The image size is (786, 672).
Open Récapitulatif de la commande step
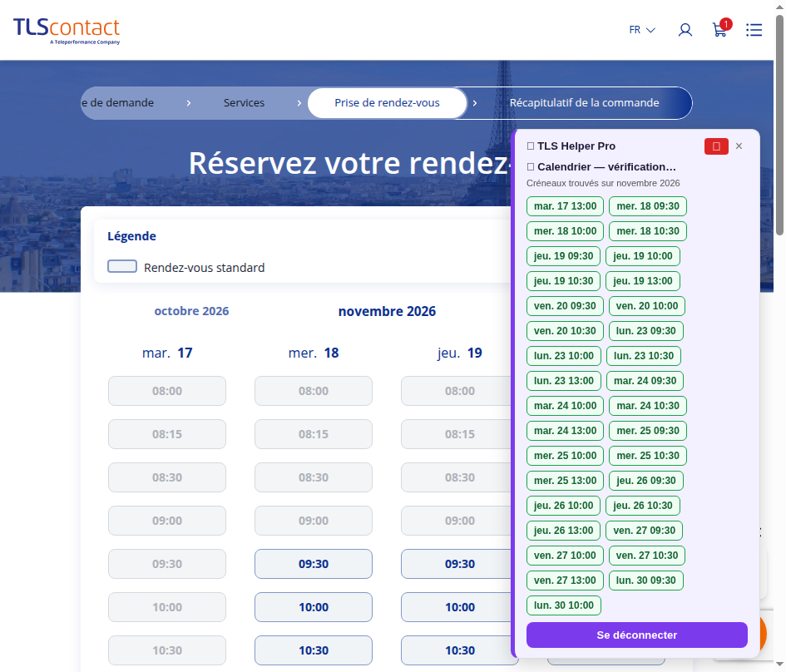[x=584, y=103]
